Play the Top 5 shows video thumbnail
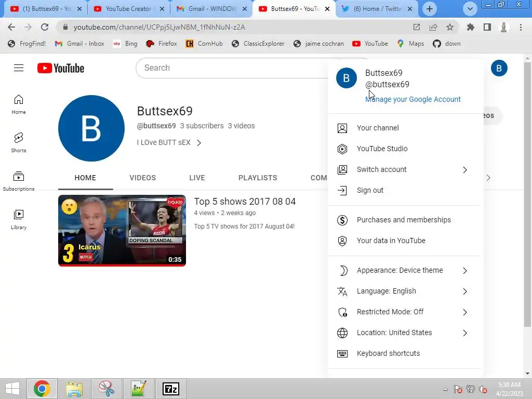The width and height of the screenshot is (532, 399). [122, 231]
